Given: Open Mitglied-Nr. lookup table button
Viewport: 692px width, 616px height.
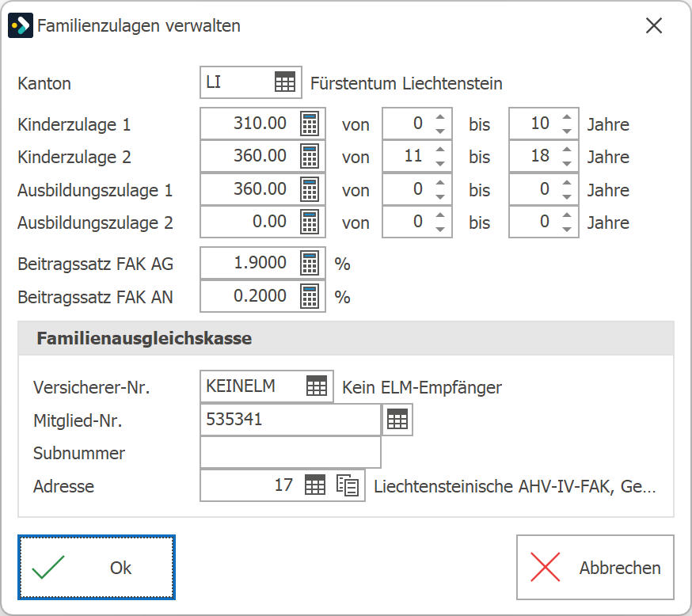Looking at the screenshot, I should point(397,419).
